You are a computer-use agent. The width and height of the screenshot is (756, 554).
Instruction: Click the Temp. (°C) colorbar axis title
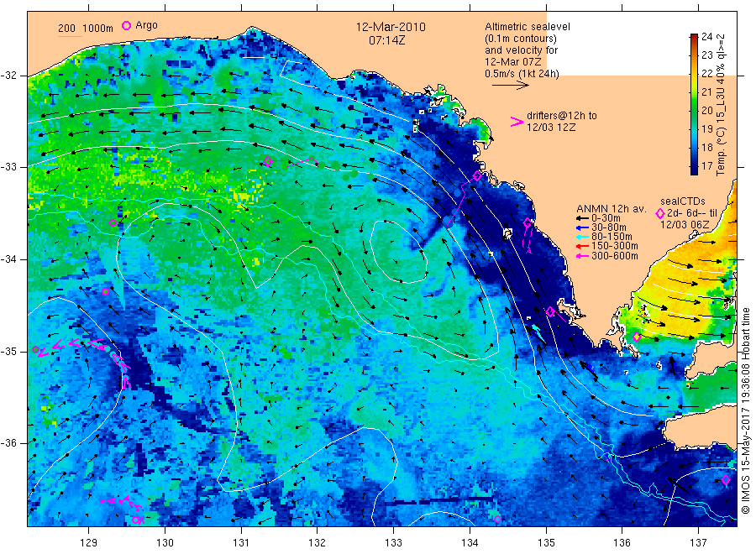point(721,105)
